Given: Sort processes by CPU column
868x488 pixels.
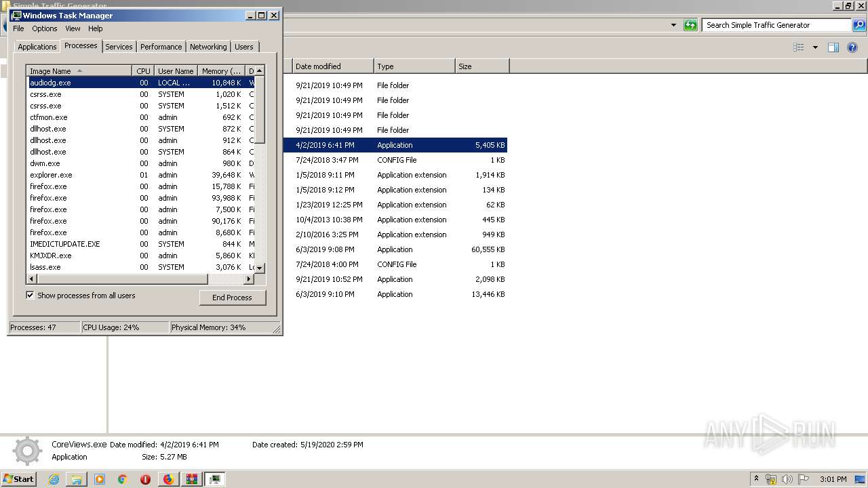Looking at the screenshot, I should pyautogui.click(x=143, y=71).
